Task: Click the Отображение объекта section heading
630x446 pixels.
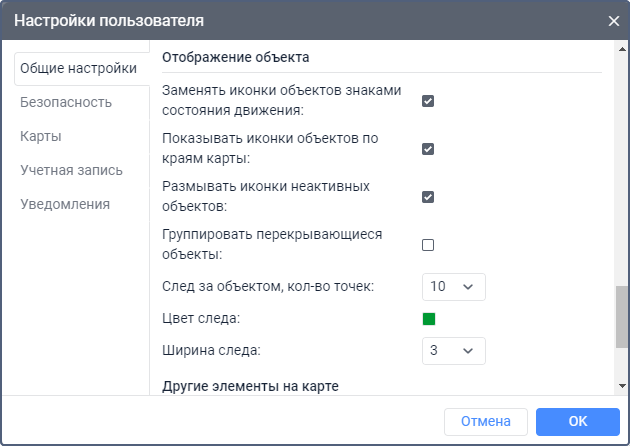Action: pyautogui.click(x=236, y=57)
